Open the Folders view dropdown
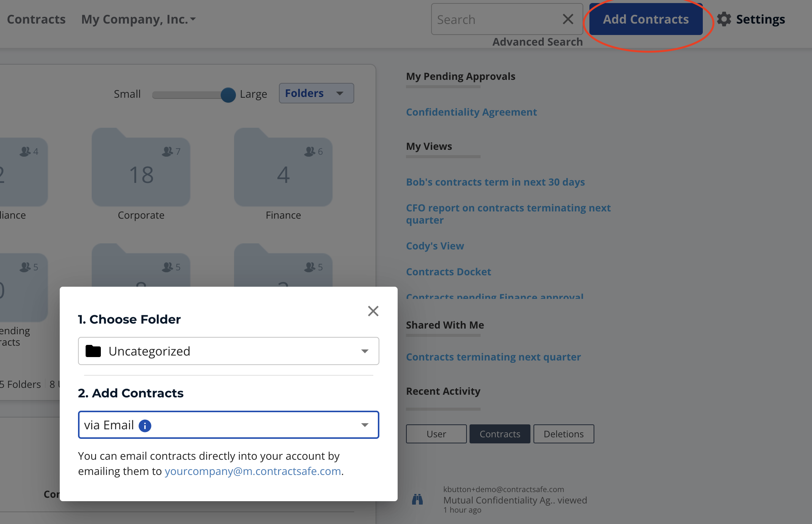Screen dimensions: 812x524 point(316,93)
